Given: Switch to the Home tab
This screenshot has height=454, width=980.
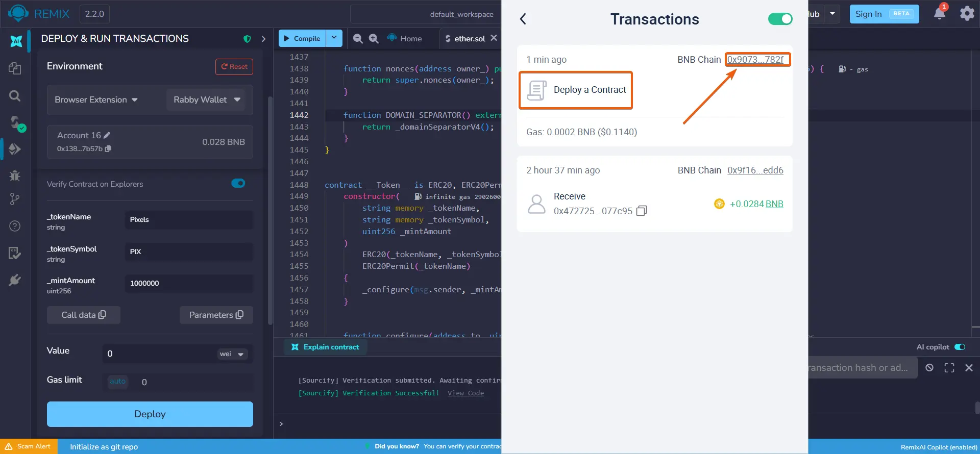Looking at the screenshot, I should (405, 38).
